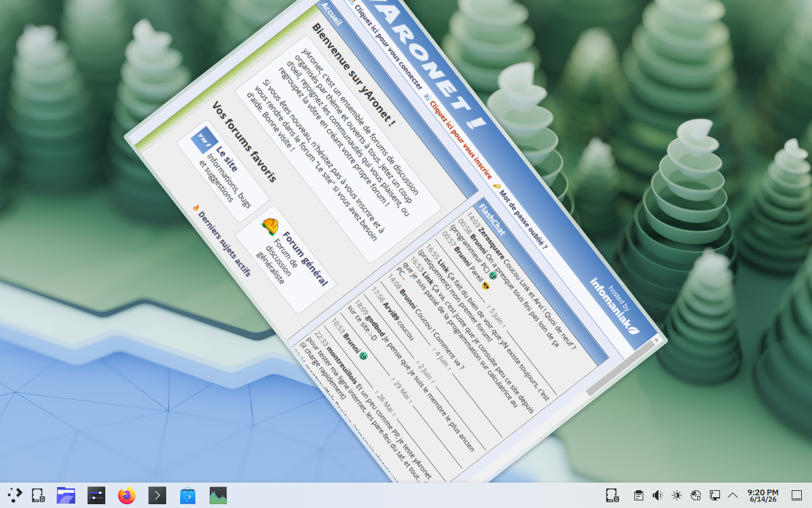The image size is (812, 508).
Task: Open the 'Le site' forum link
Action: 226,159
